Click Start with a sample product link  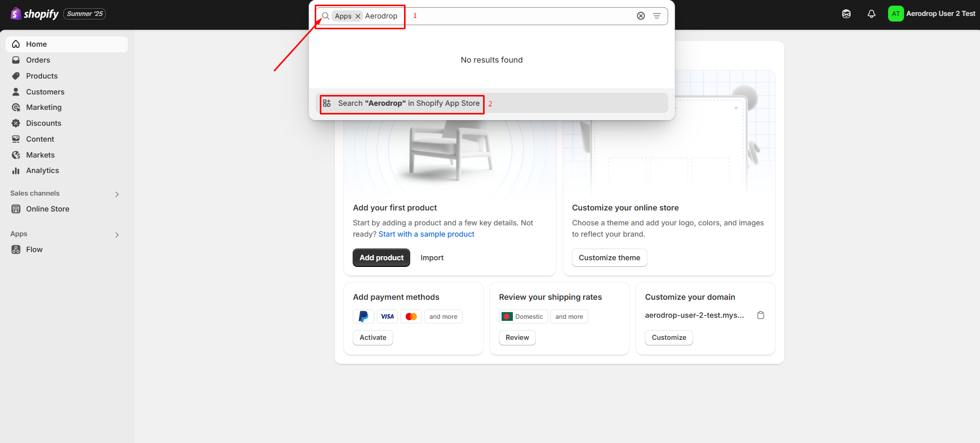coord(427,234)
